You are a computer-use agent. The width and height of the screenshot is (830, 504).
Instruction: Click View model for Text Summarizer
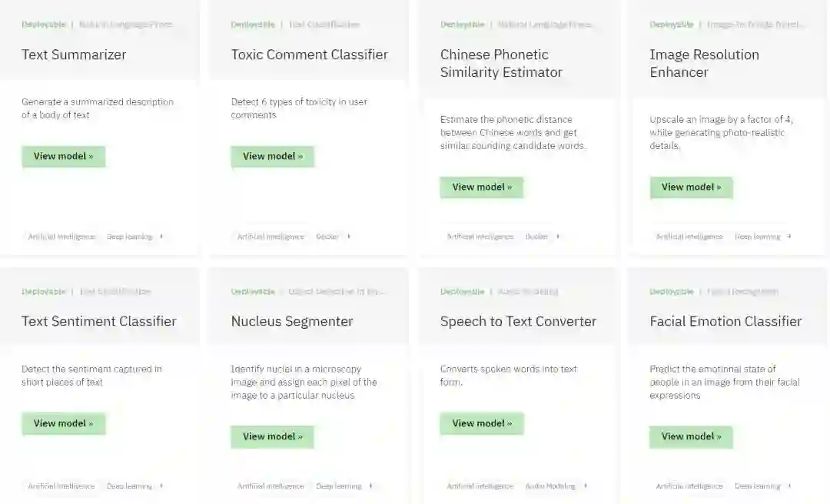point(63,156)
